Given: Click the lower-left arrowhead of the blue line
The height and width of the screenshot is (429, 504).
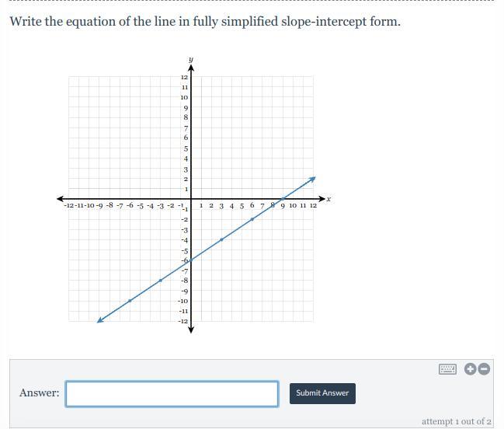Looking at the screenshot, I should (x=100, y=319).
